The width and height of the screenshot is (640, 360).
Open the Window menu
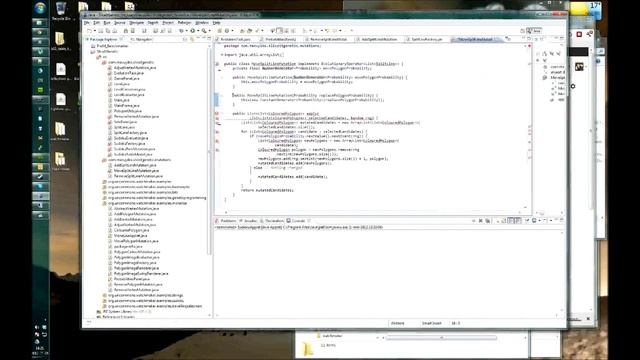pyautogui.click(x=202, y=23)
